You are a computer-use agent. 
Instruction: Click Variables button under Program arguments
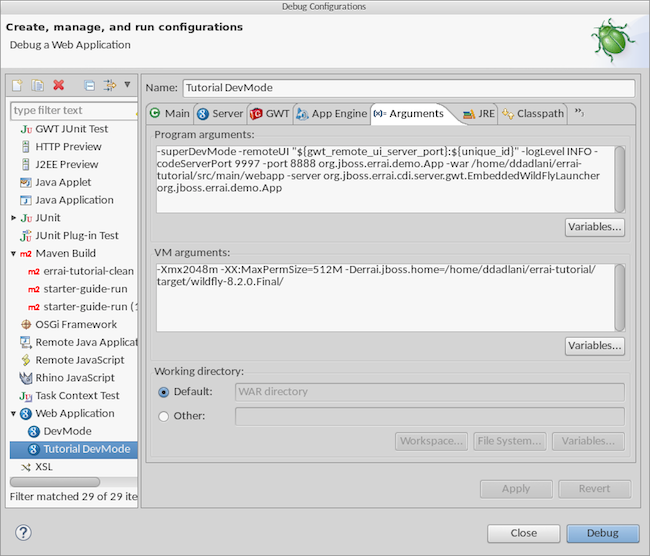[x=594, y=227]
